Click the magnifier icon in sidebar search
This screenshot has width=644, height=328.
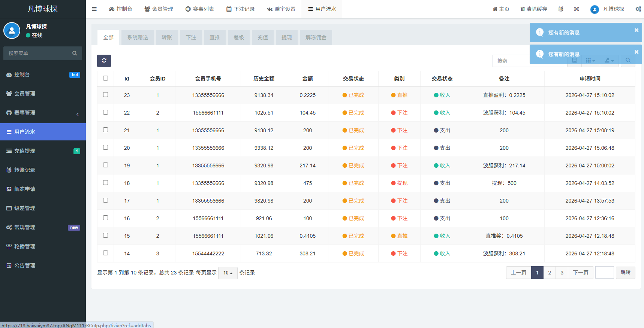tap(75, 53)
